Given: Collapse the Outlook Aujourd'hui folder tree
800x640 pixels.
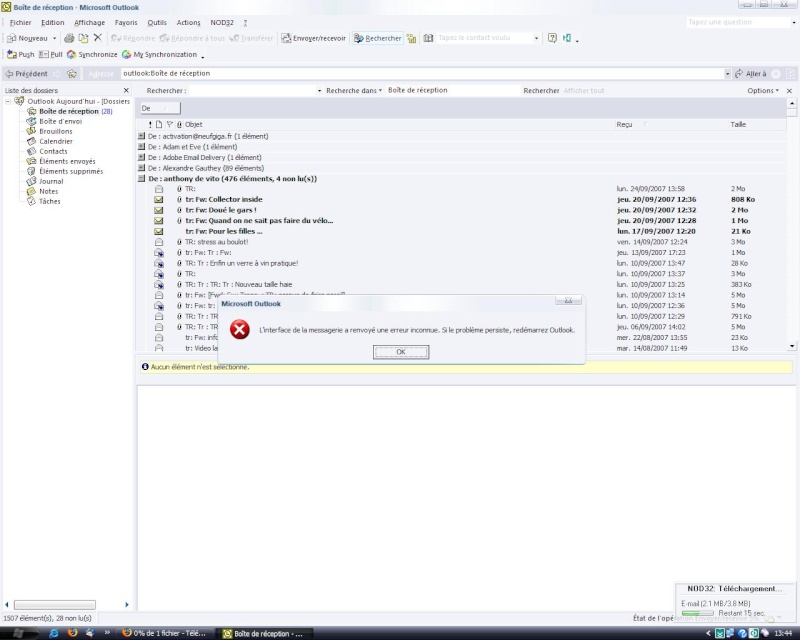Looking at the screenshot, I should tap(8, 102).
